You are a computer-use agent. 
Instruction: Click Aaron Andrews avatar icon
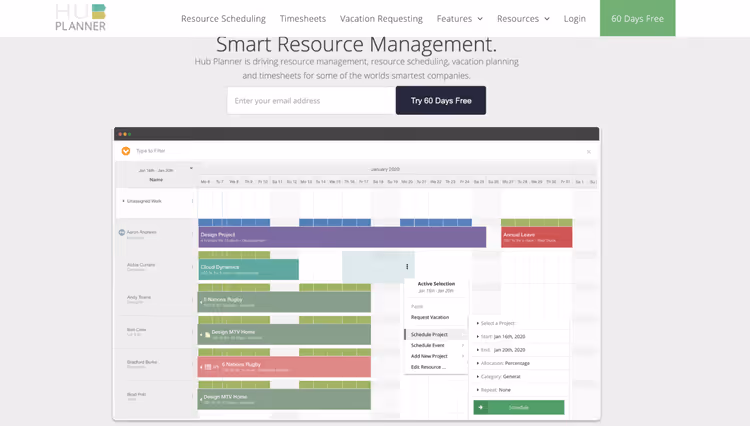click(121, 232)
